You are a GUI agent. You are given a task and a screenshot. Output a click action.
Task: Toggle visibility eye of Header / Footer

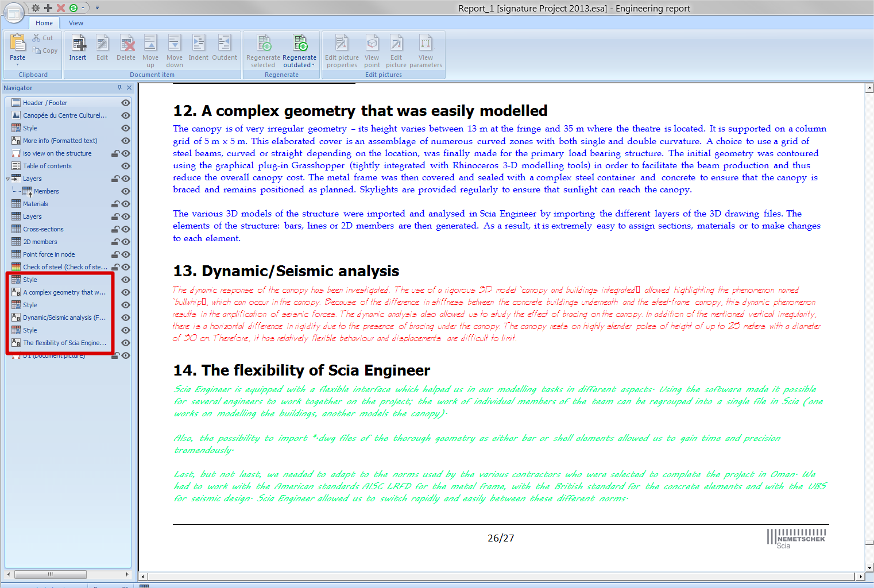pyautogui.click(x=126, y=103)
